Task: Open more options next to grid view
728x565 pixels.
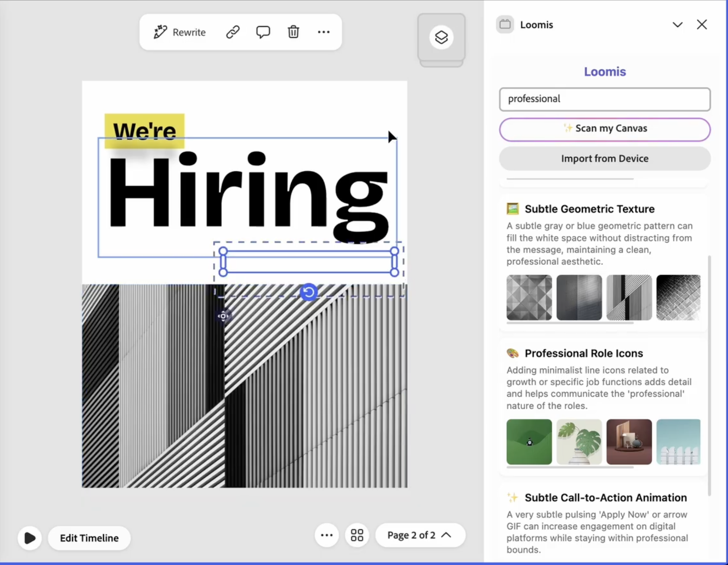Action: [327, 535]
